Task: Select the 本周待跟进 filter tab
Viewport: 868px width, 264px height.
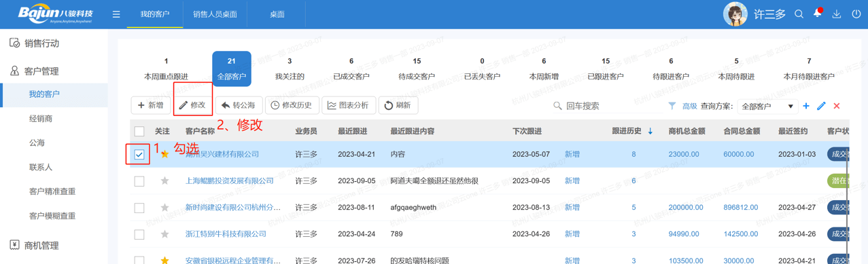Action: (736, 69)
